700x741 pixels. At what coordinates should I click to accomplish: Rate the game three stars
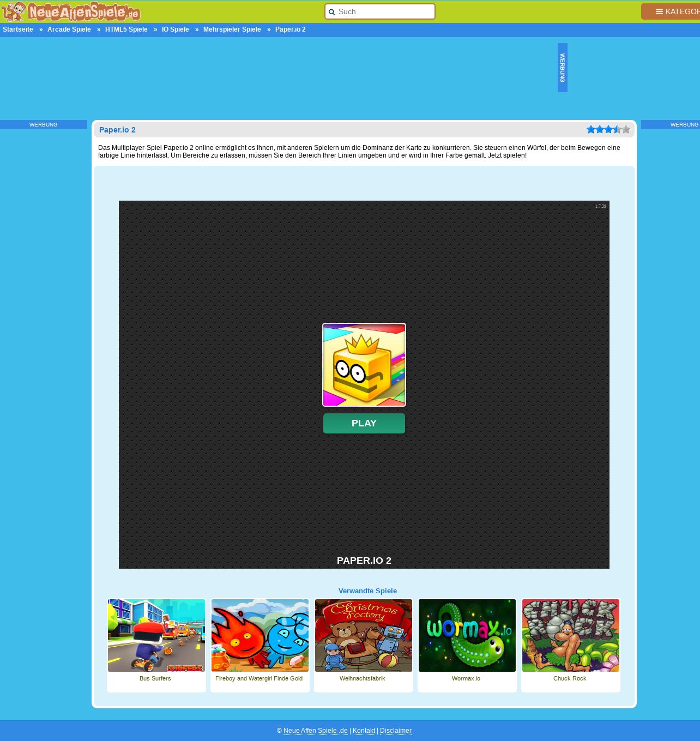(608, 129)
